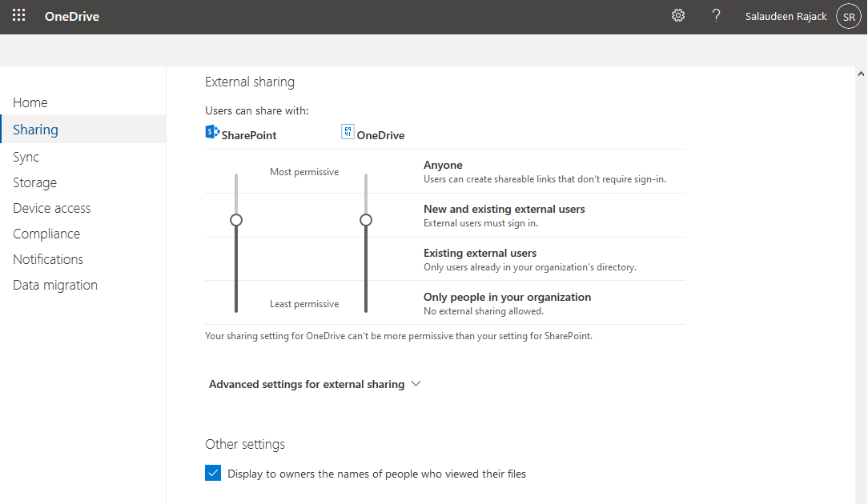The height and width of the screenshot is (504, 868).
Task: Go to the Home section
Action: coord(30,102)
